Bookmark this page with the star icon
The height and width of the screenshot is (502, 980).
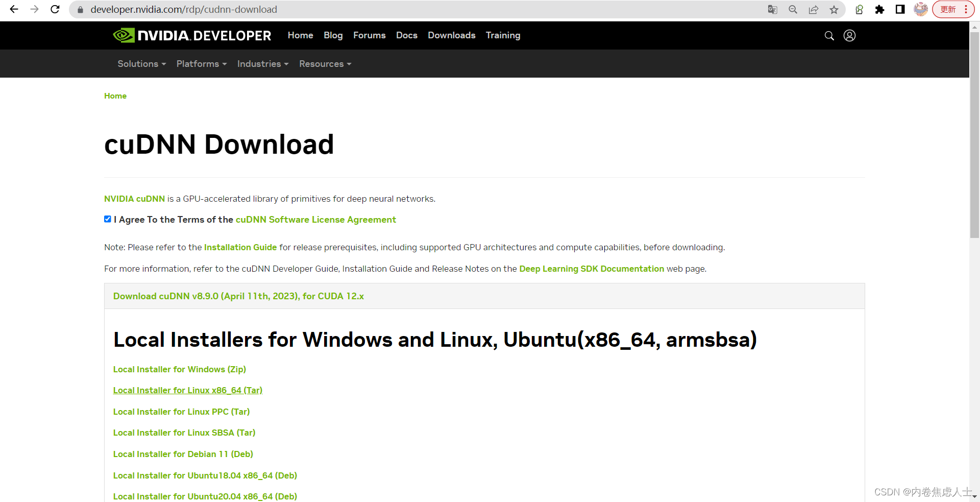834,9
